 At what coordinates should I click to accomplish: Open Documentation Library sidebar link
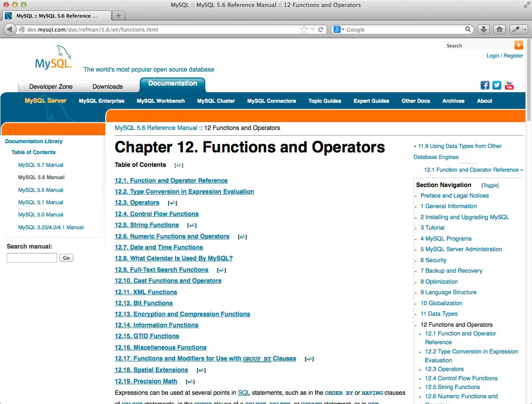34,141
